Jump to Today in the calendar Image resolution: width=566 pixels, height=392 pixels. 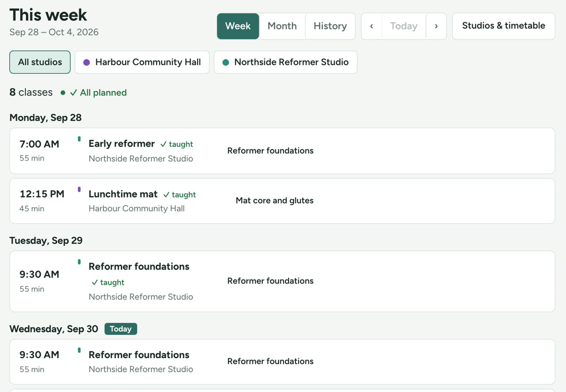click(404, 26)
